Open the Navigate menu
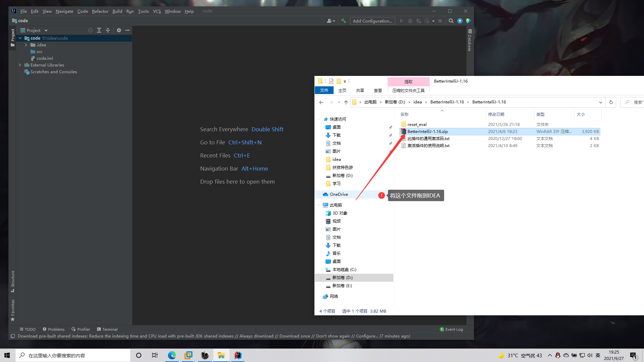 click(65, 11)
